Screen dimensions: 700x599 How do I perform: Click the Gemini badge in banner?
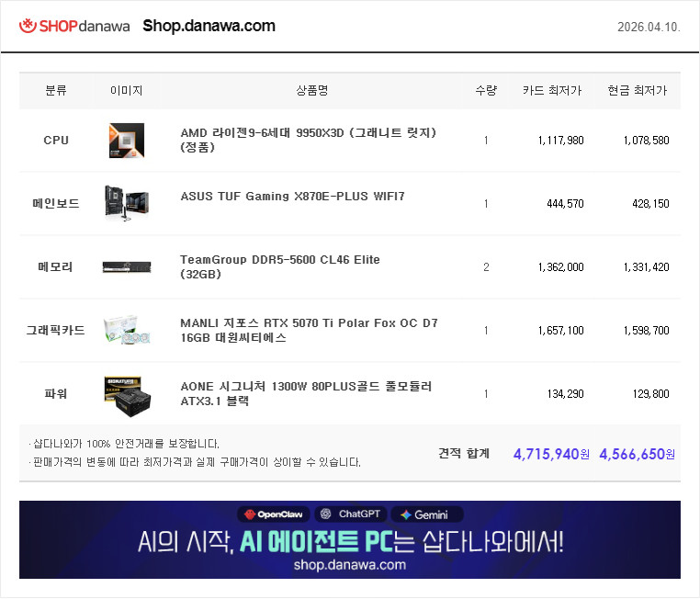(427, 514)
